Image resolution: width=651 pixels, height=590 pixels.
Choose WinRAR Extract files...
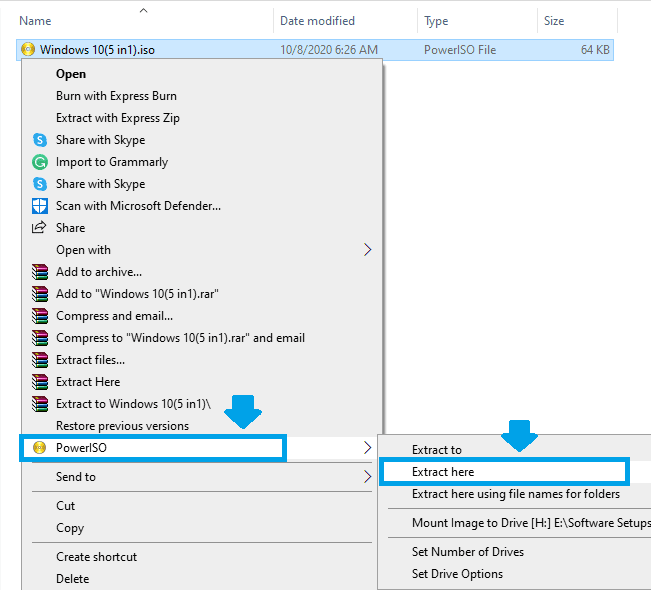click(x=90, y=360)
